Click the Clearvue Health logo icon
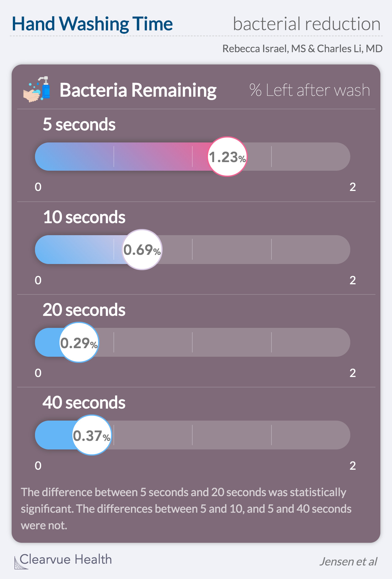The height and width of the screenshot is (579, 392). coord(21,562)
